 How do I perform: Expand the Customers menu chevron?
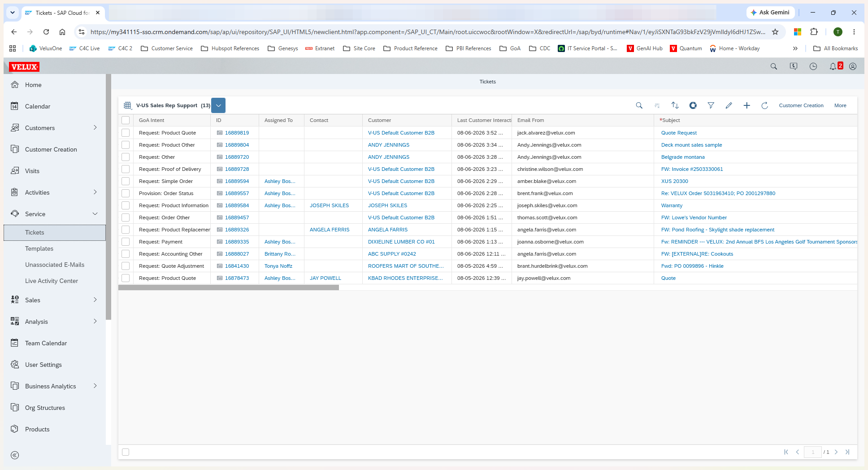click(x=95, y=128)
